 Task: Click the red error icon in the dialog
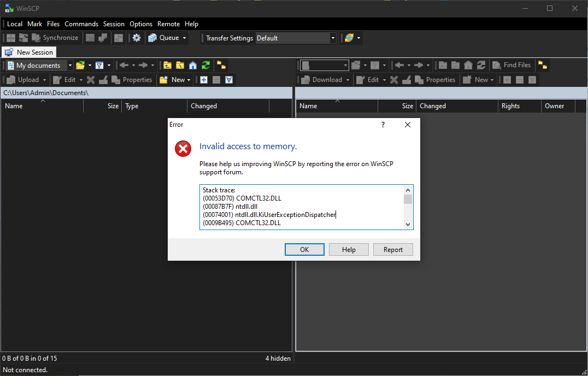coord(183,149)
